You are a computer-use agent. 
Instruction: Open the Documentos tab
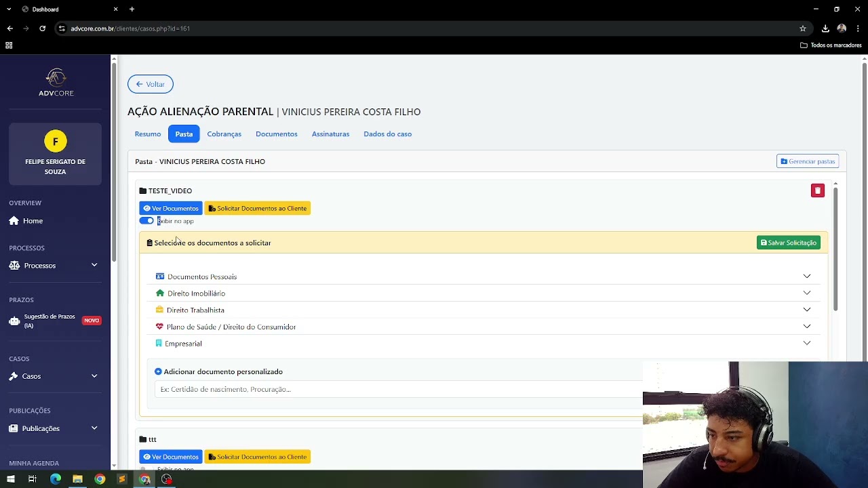tap(277, 134)
